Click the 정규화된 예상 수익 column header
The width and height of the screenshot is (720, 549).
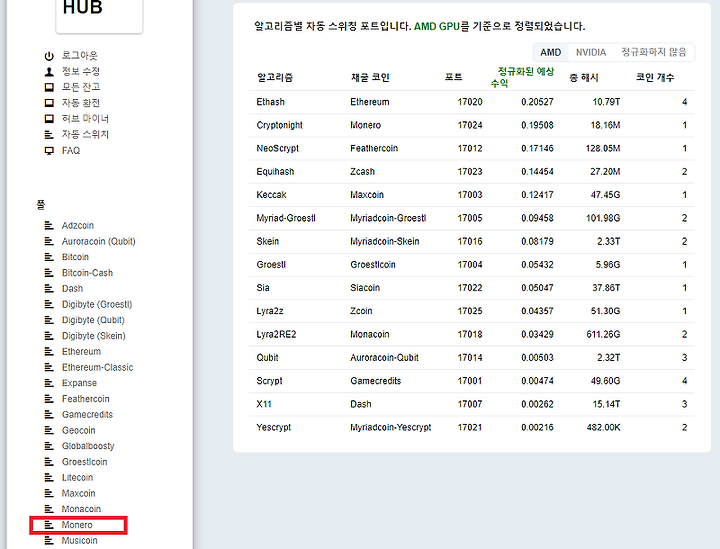(522, 77)
